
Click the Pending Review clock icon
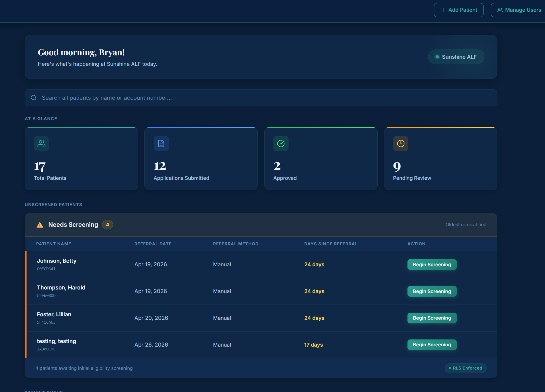pos(401,144)
